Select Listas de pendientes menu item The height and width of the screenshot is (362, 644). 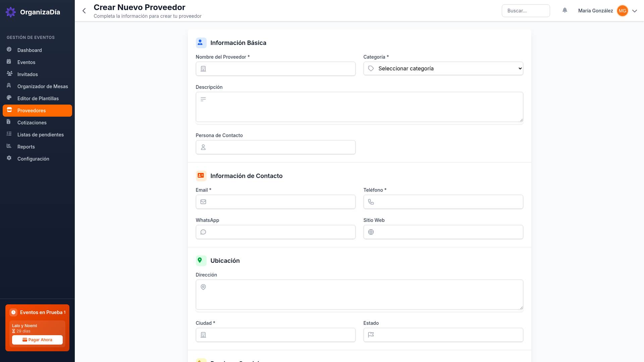pyautogui.click(x=40, y=135)
